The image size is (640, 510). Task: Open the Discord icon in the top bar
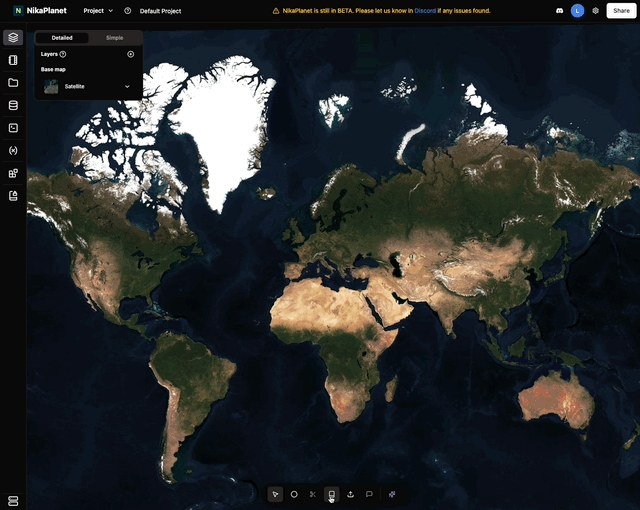(x=560, y=11)
